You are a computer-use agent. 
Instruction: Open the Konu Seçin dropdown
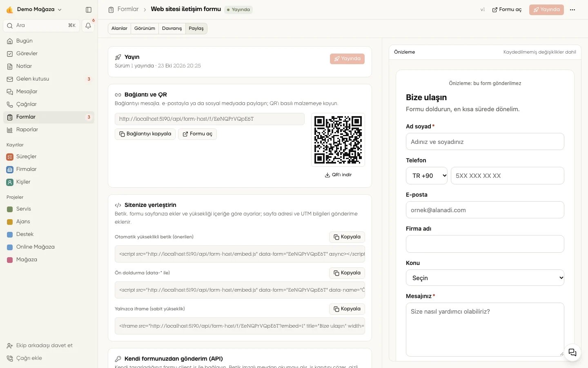485,278
